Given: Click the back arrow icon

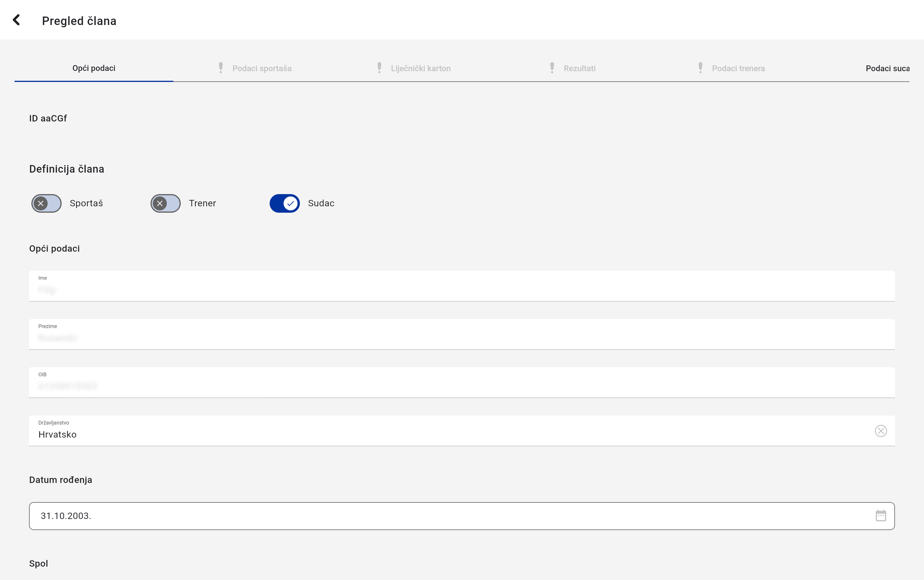Looking at the screenshot, I should click(x=17, y=20).
